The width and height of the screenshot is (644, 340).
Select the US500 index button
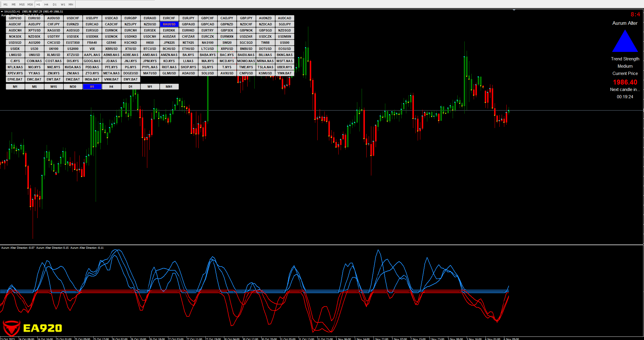[285, 43]
